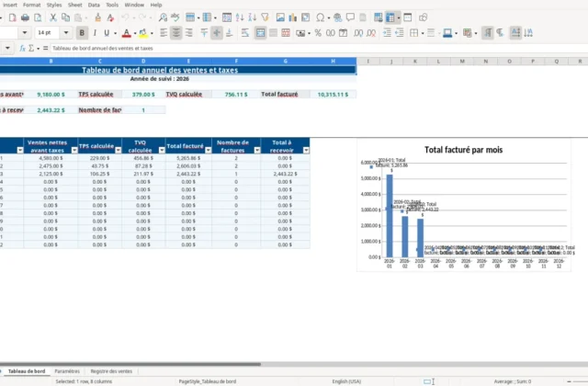Click the Increase Indent icon
Viewport: 588px width, 386px height.
coord(387,33)
